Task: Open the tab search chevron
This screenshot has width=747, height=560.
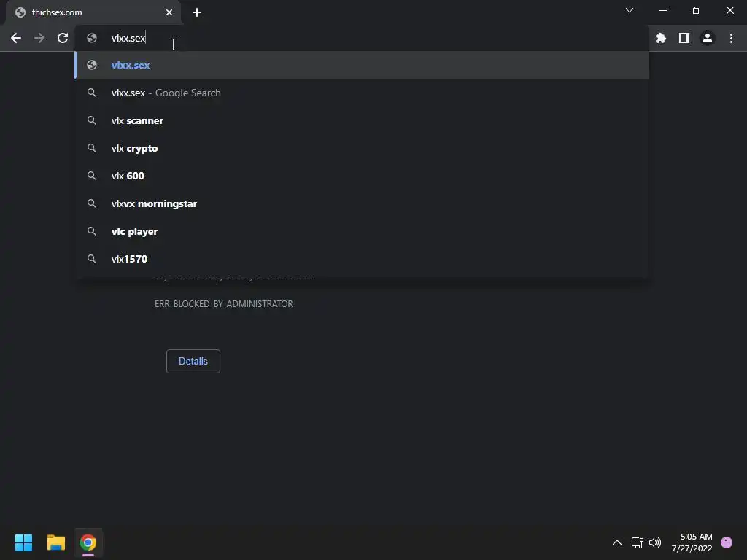Action: [630, 10]
